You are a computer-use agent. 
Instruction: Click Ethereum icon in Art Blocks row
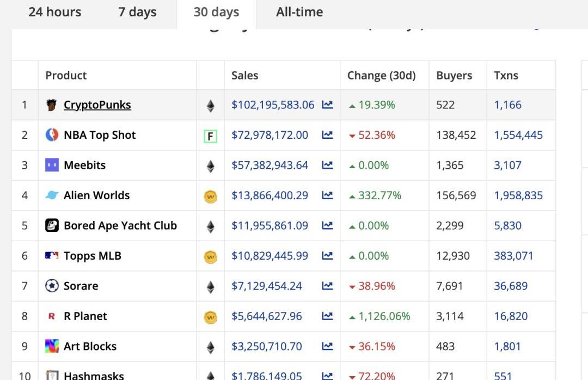(x=211, y=348)
